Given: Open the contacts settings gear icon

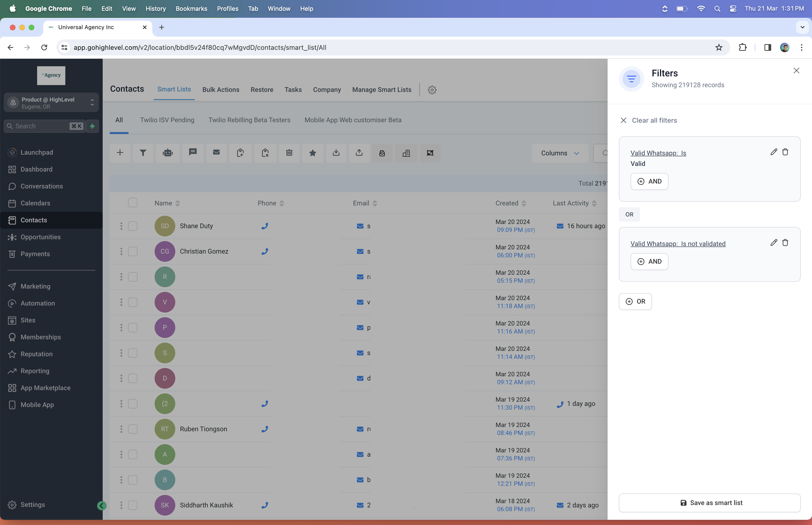Looking at the screenshot, I should pos(432,90).
